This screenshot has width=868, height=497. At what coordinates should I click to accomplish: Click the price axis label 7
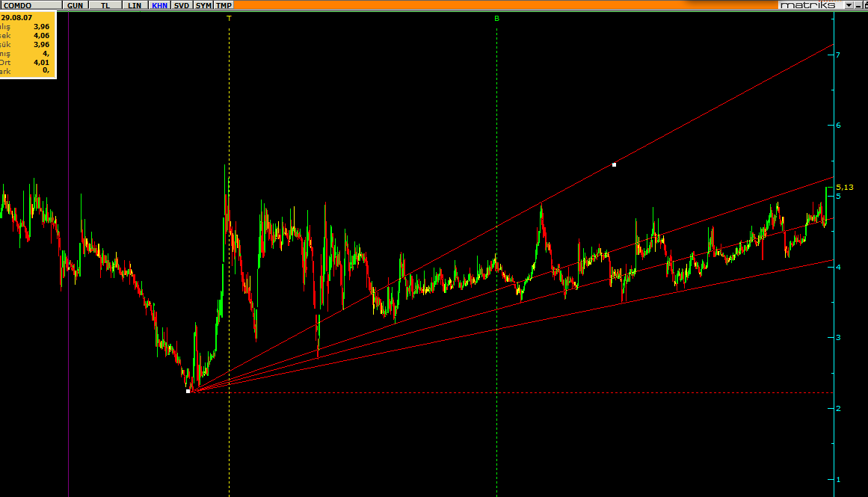[838, 55]
